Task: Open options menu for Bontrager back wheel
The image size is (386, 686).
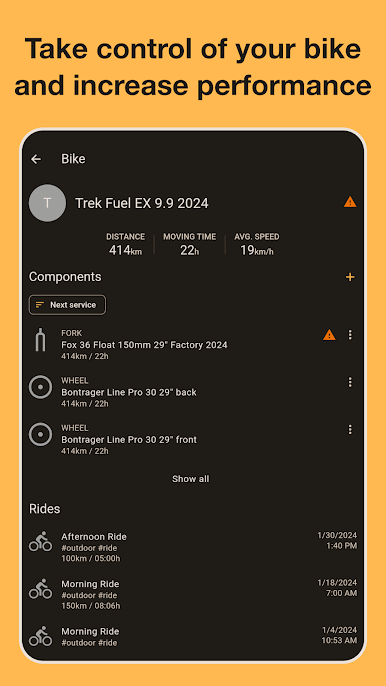Action: tap(350, 382)
